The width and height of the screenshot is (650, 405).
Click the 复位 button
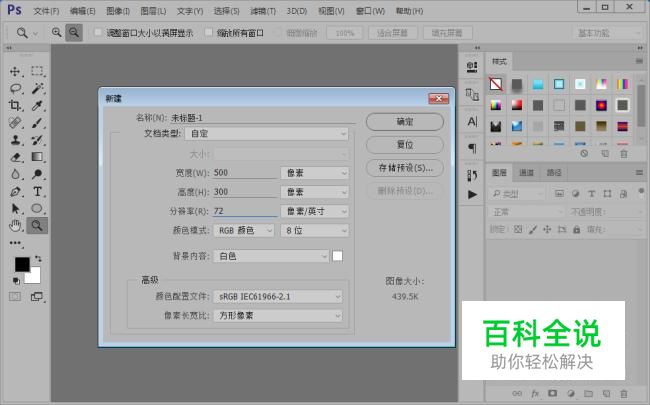pyautogui.click(x=405, y=145)
